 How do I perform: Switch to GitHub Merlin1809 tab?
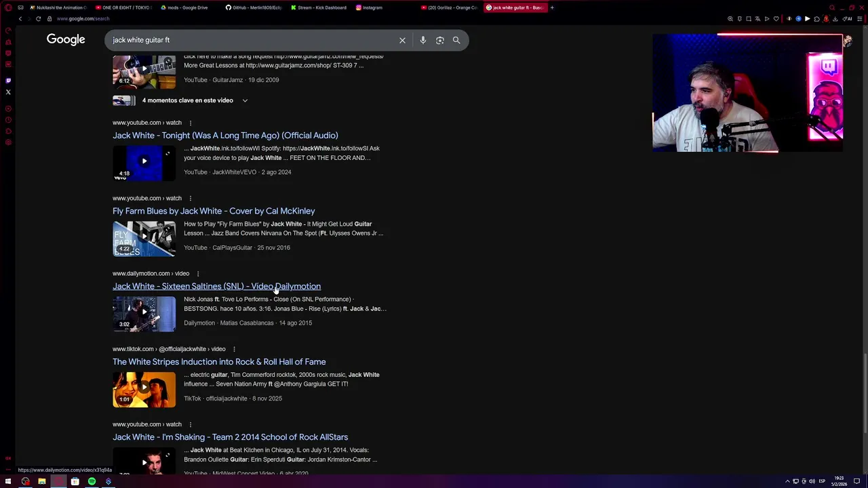click(252, 7)
